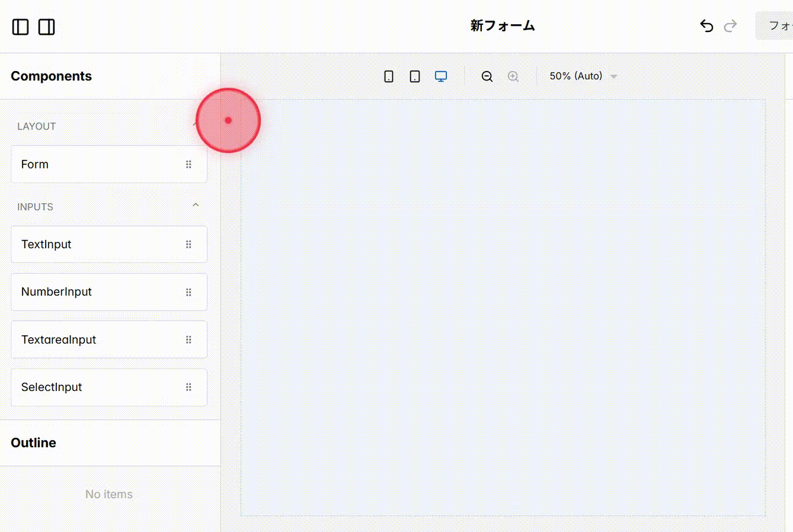Screen dimensions: 793x532
Task: Switch preview to mobile device view
Action: pyautogui.click(x=388, y=76)
